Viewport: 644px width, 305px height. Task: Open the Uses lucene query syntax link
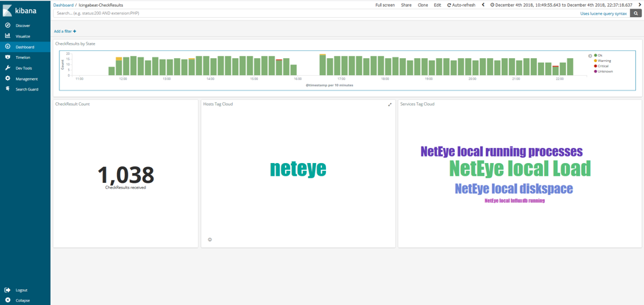[x=604, y=13]
